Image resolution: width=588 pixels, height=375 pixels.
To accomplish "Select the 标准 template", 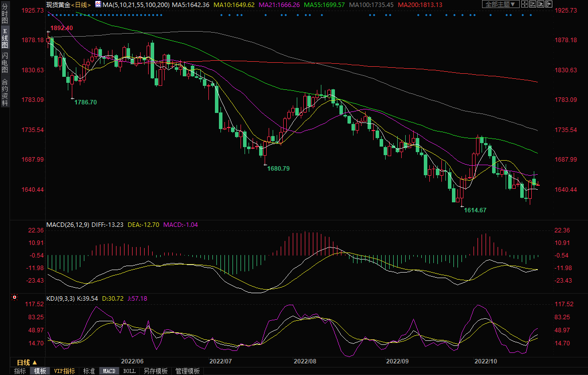I will 89,371.
